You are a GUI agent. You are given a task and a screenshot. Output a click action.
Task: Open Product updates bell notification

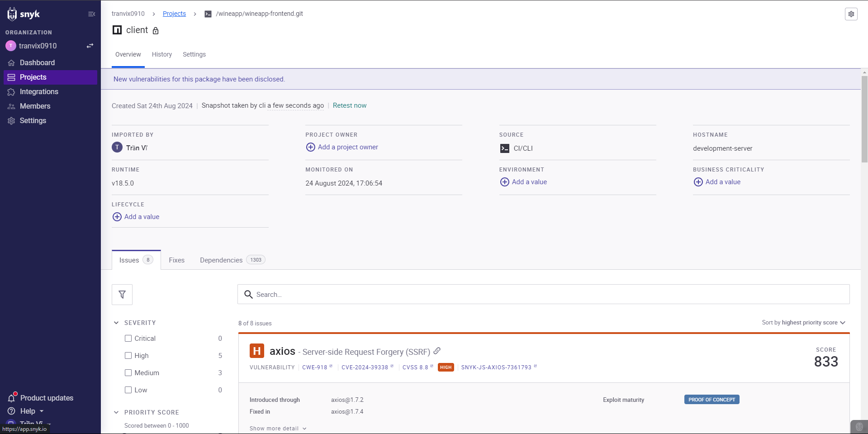[x=12, y=398]
